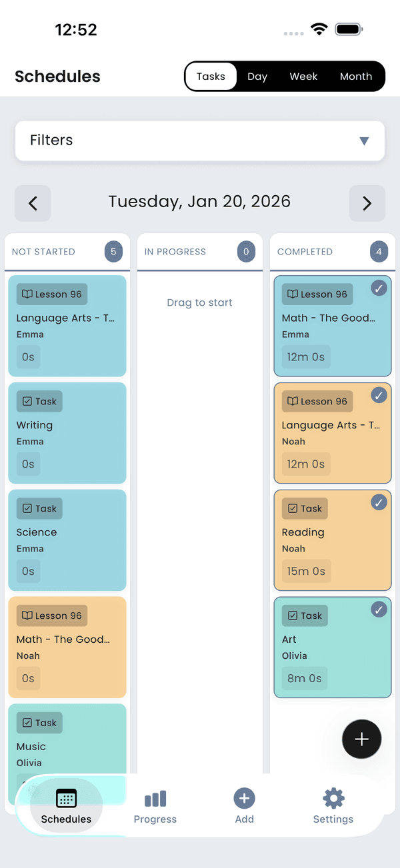Open the Tasks view tab
This screenshot has width=400, height=868.
[211, 76]
